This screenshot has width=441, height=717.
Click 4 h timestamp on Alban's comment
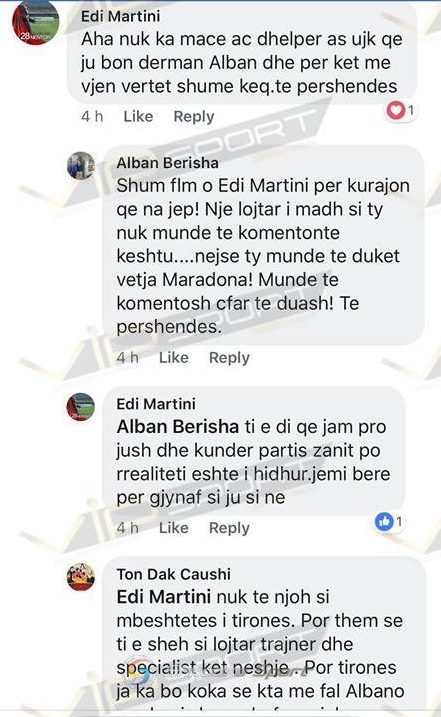[x=127, y=357]
